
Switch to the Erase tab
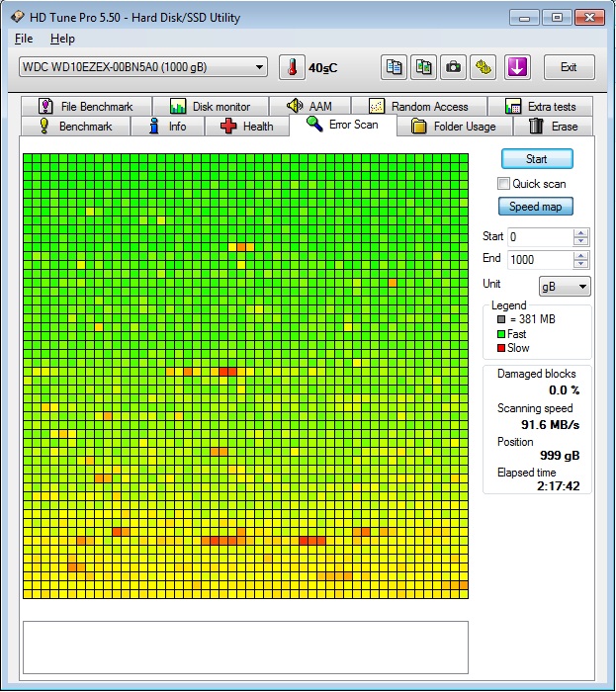point(553,127)
